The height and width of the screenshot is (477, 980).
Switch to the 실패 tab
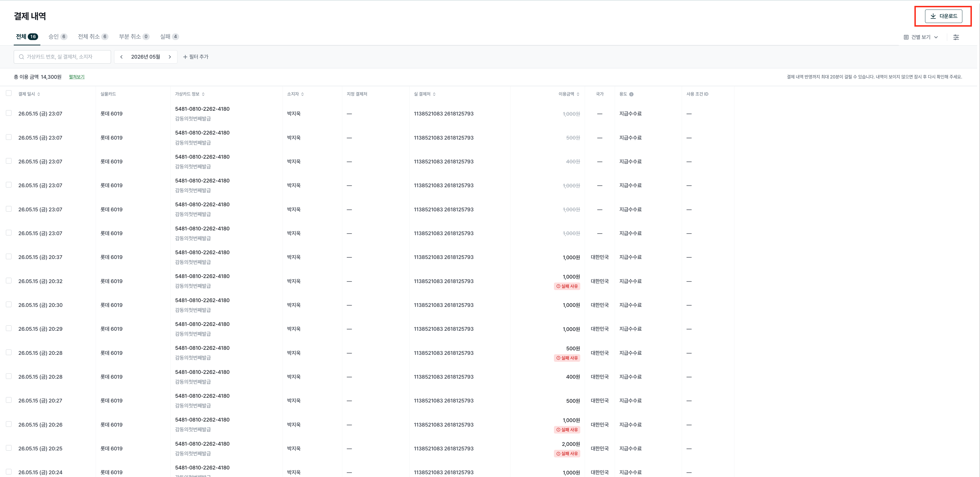coord(169,36)
